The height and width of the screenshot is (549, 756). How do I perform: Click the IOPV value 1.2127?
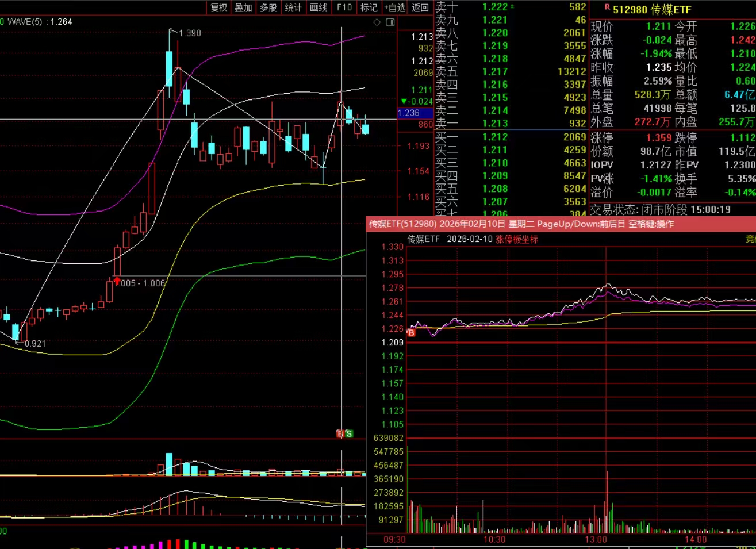click(656, 165)
